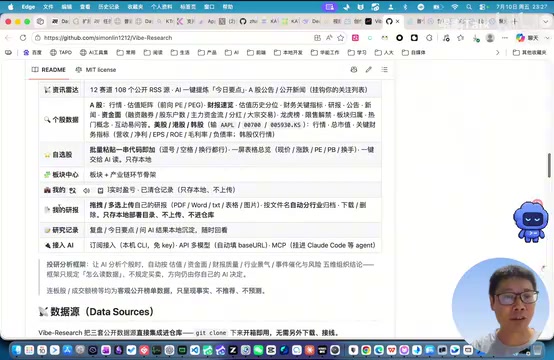Click the speaker icon in floating toolbar
The width and height of the screenshot is (554, 360).
(x=87, y=190)
